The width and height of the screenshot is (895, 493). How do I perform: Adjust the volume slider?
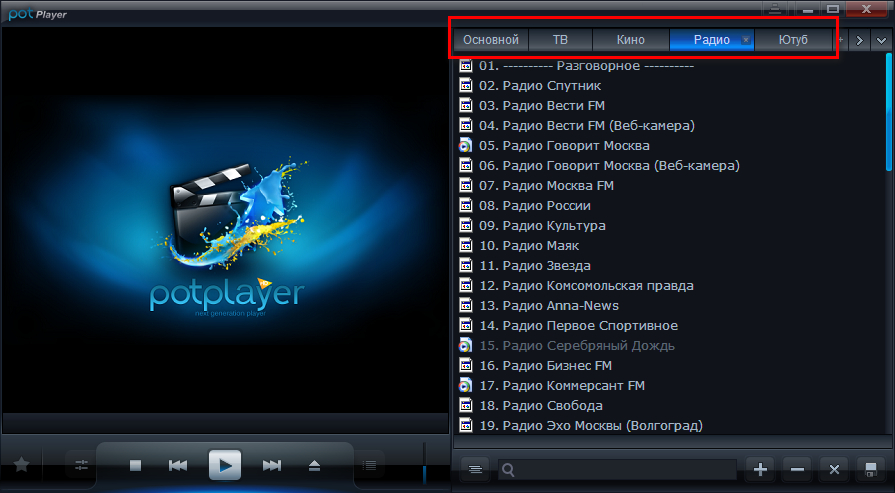point(424,463)
